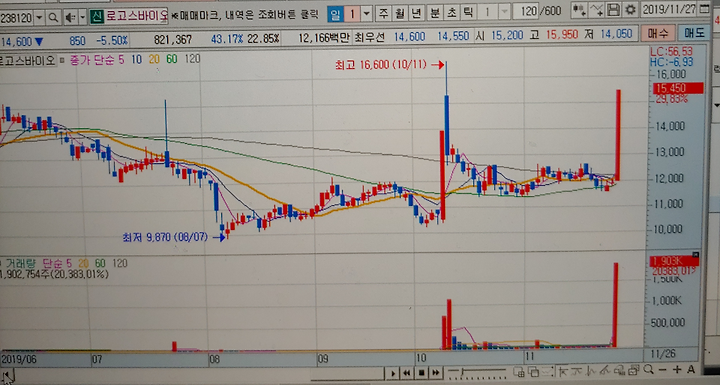Viewport: 720px width, 385px height.
Task: Save chart with floppy disk icon
Action: tap(613, 10)
